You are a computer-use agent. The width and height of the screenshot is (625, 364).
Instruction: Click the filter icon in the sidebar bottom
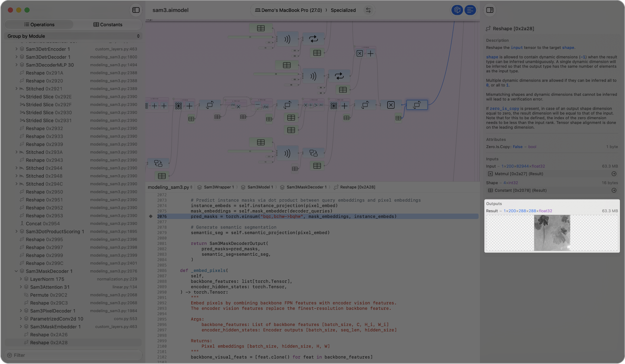coord(10,355)
